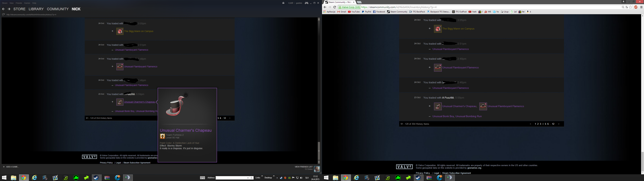Open VIEW FRIENDS LIST in Steam

tap(304, 167)
